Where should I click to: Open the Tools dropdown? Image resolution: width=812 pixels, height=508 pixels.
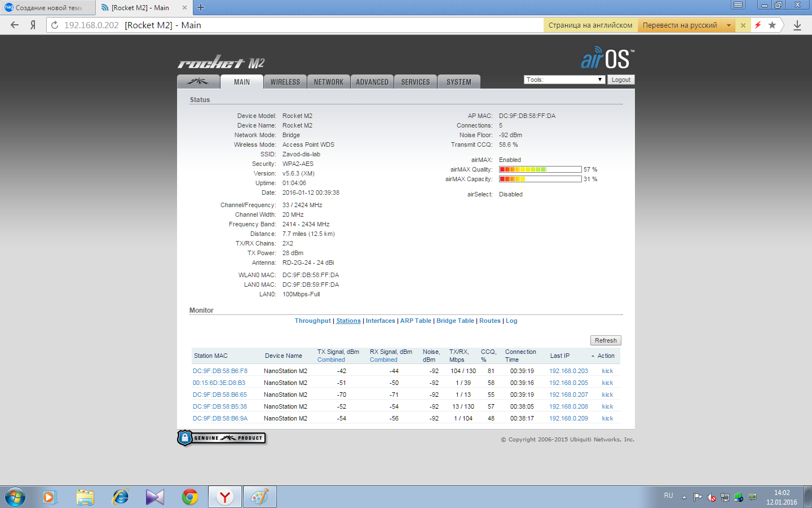(x=564, y=80)
